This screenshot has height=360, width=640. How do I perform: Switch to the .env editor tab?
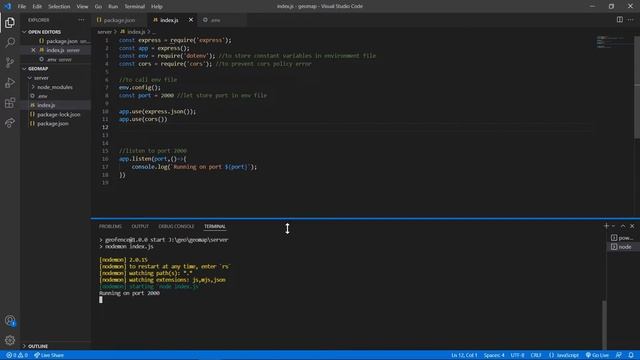[x=216, y=20]
